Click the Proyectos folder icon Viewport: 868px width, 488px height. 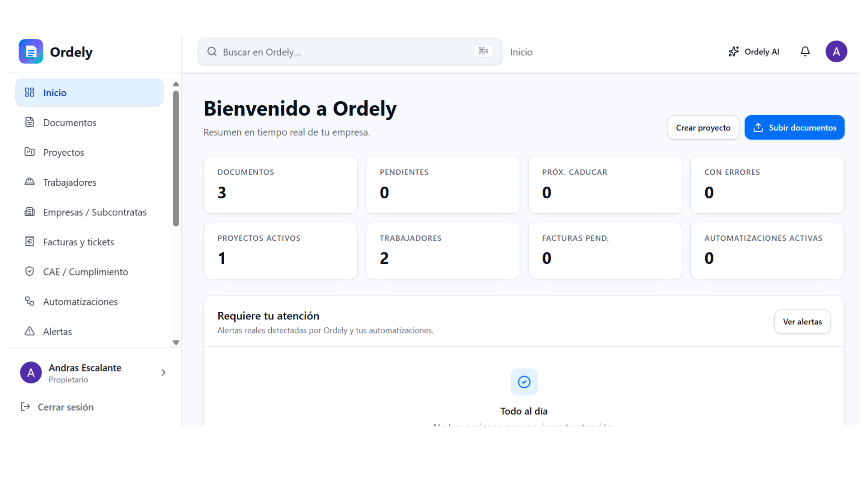point(29,152)
